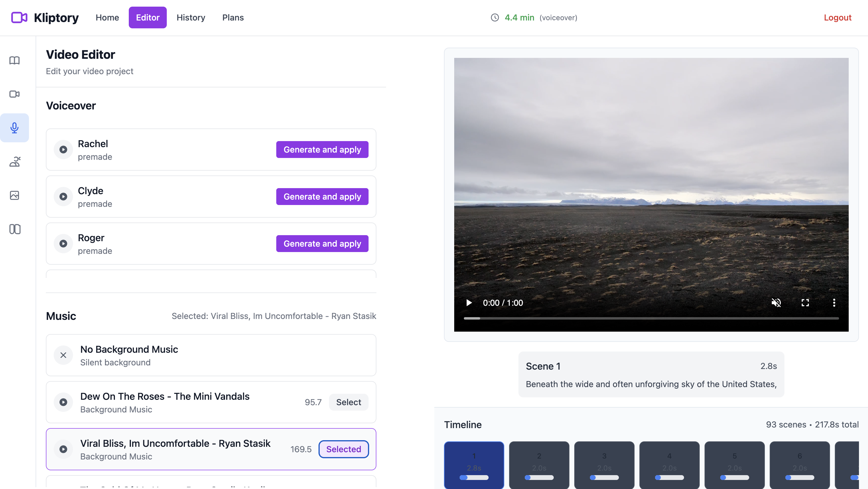Screen dimensions: 868x489
Task: Open the book icon in left sidebar
Action: [14, 60]
